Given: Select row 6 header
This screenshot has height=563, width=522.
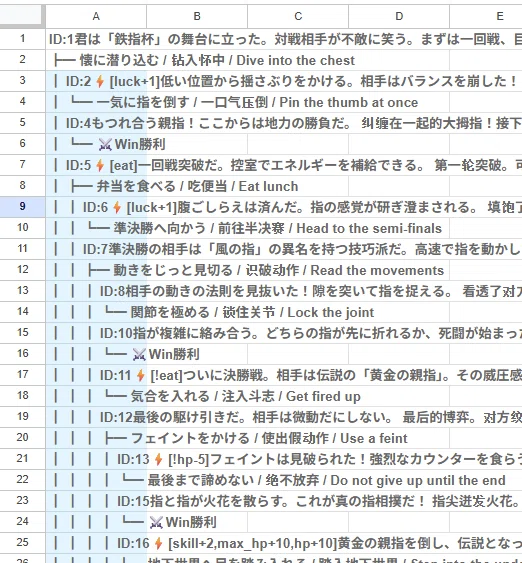Looking at the screenshot, I should click(x=23, y=143).
